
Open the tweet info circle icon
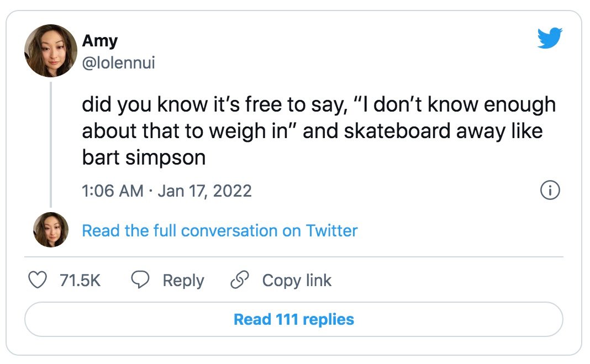(x=550, y=190)
